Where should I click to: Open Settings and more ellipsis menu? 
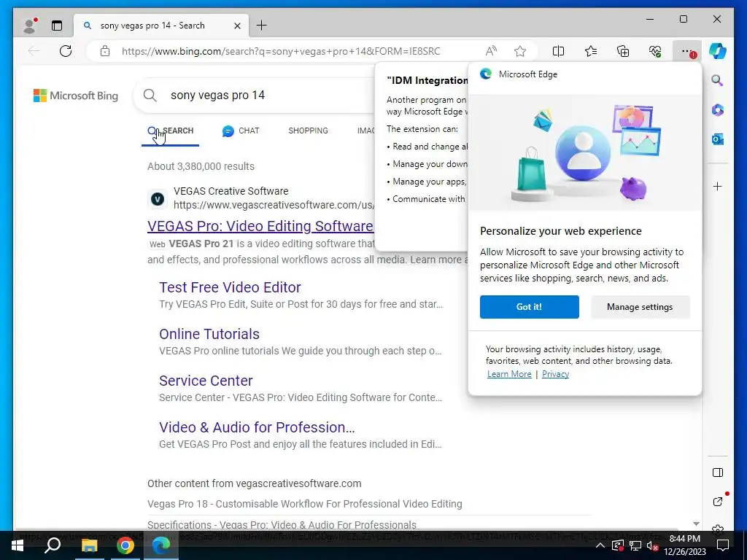(x=686, y=51)
